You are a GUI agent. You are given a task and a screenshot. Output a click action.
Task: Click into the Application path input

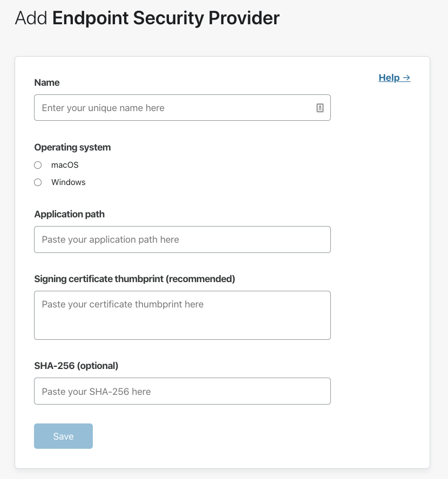pyautogui.click(x=182, y=239)
